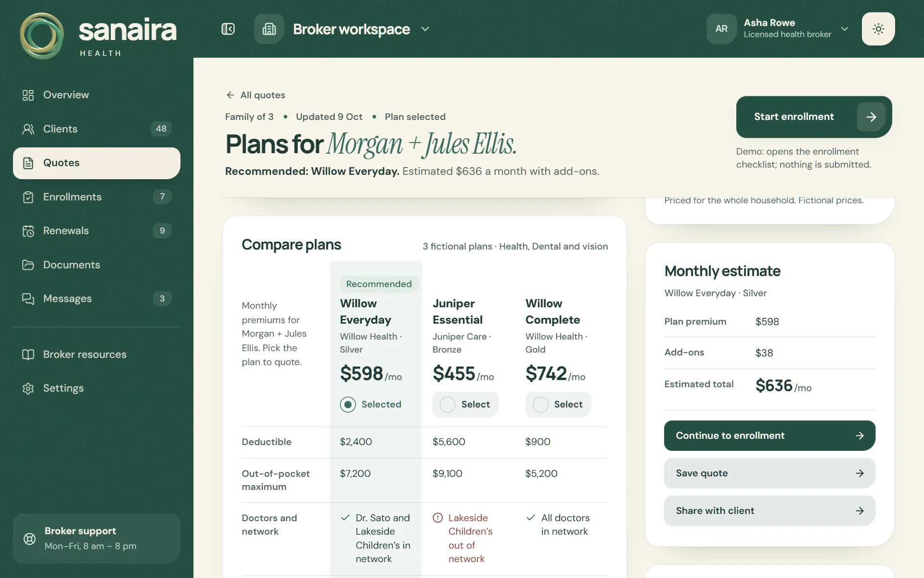Click the $742/mo Willow Complete price
924x578 pixels.
555,374
